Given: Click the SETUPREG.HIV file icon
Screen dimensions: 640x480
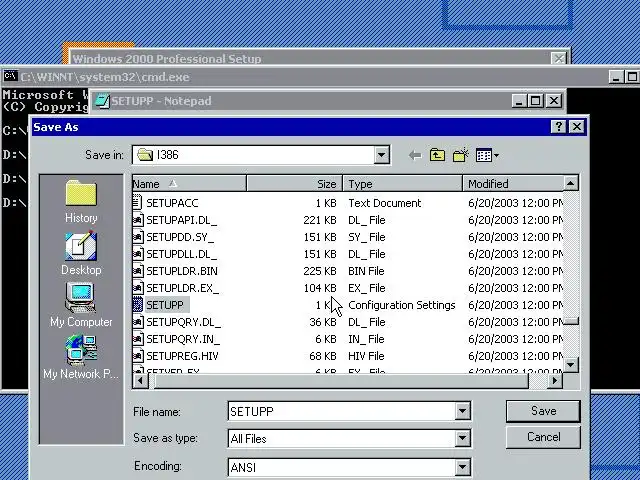Looking at the screenshot, I should [138, 356].
